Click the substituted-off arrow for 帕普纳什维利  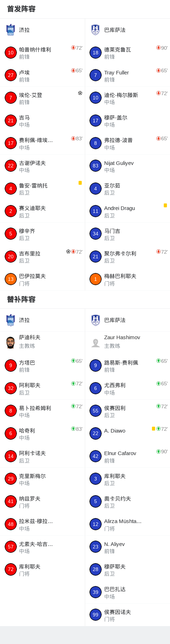click(73, 48)
